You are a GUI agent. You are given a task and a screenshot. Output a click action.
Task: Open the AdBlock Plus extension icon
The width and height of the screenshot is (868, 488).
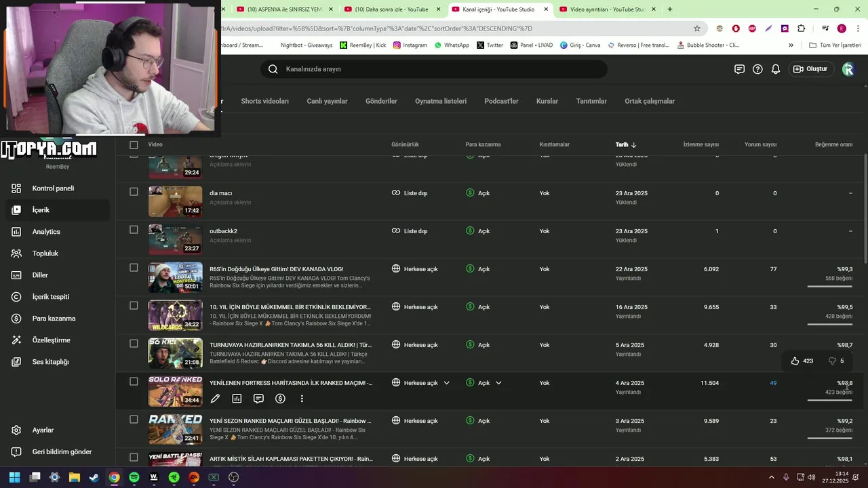tap(752, 28)
